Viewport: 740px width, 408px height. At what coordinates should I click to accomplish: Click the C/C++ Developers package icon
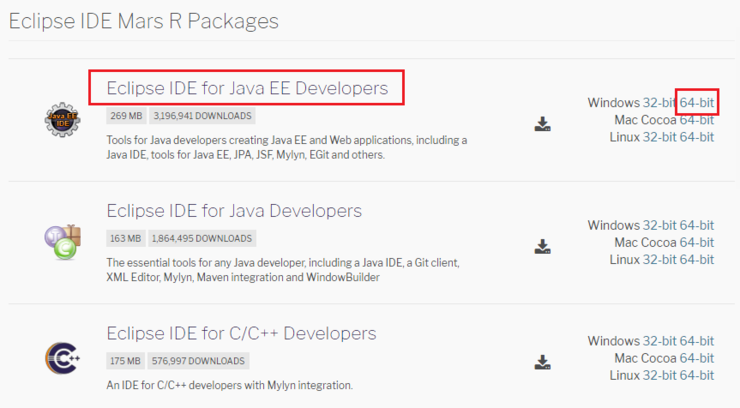(62, 358)
